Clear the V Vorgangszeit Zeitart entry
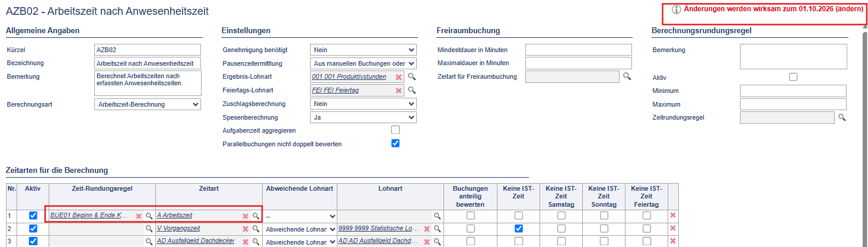Screen dimensions: 868x247 pos(245,229)
